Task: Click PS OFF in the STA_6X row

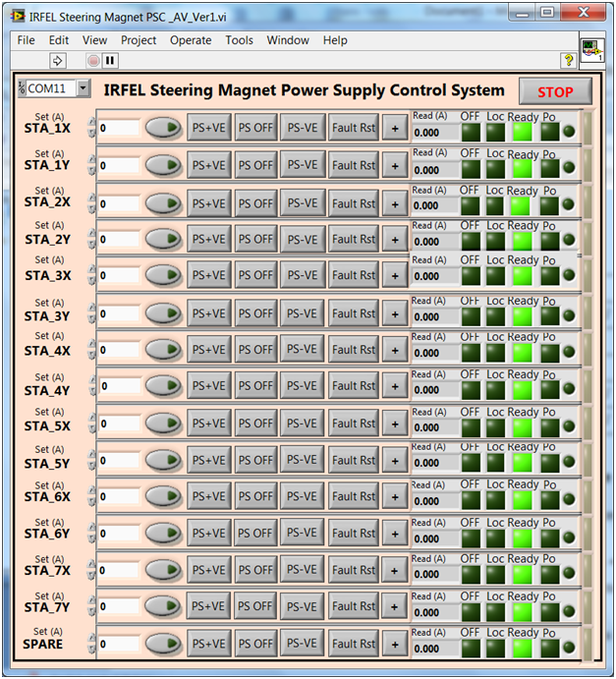Action: click(255, 496)
